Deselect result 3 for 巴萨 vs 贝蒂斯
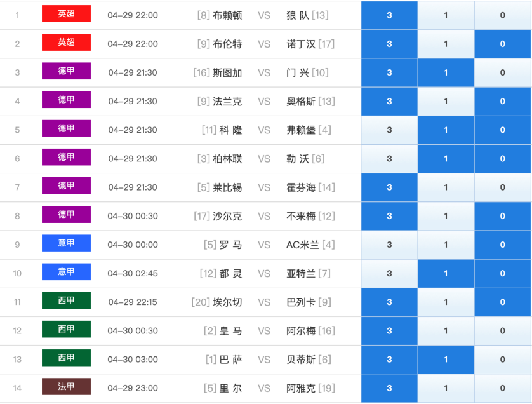532x404 pixels. click(x=389, y=360)
